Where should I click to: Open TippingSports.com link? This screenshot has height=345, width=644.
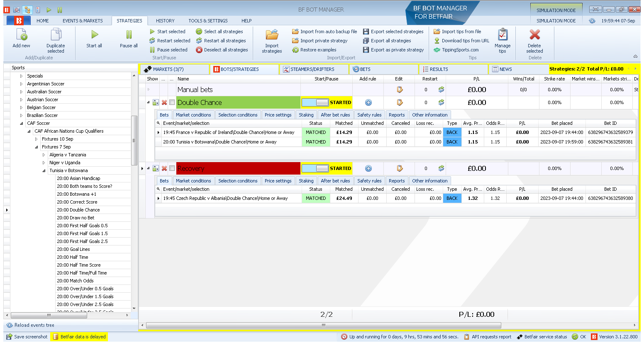456,50
